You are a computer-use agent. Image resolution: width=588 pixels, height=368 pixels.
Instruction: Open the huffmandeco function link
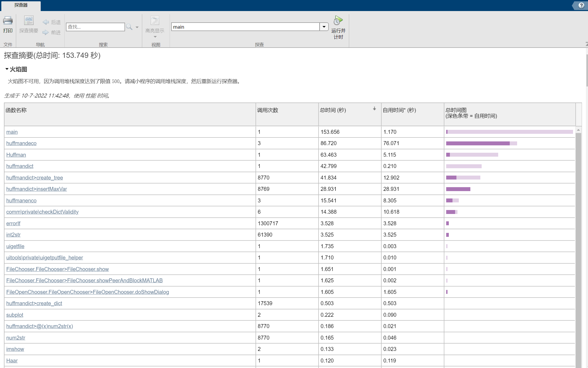click(x=21, y=143)
